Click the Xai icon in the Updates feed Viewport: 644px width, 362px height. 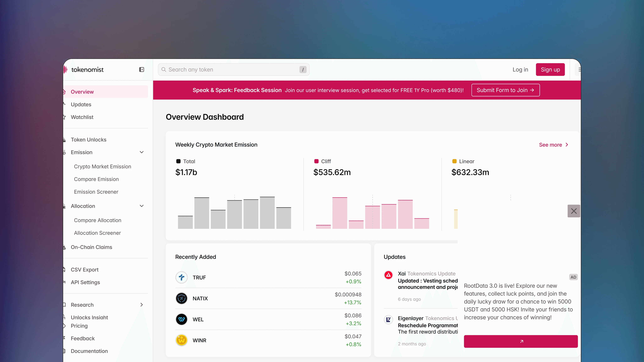tap(388, 275)
